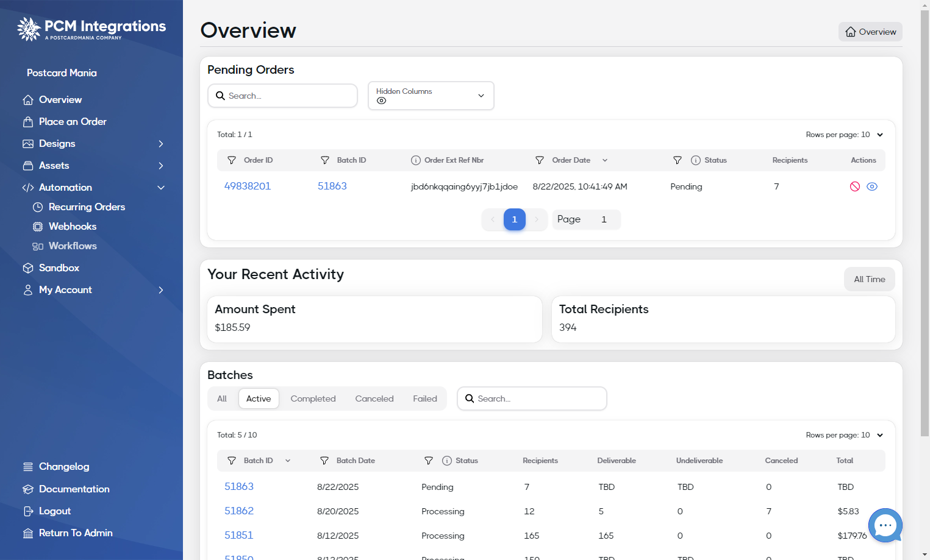Expand the My Account submenu chevron
Viewport: 930px width, 560px height.
coord(161,290)
